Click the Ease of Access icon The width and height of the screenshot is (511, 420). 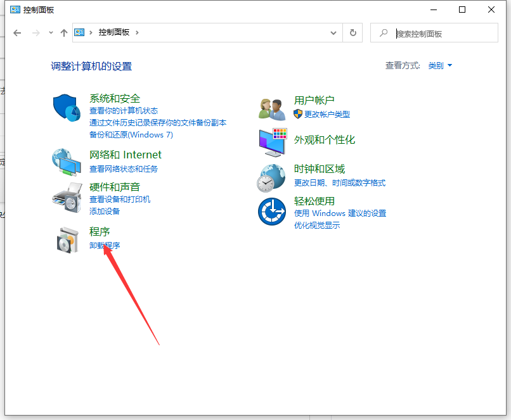click(x=273, y=211)
